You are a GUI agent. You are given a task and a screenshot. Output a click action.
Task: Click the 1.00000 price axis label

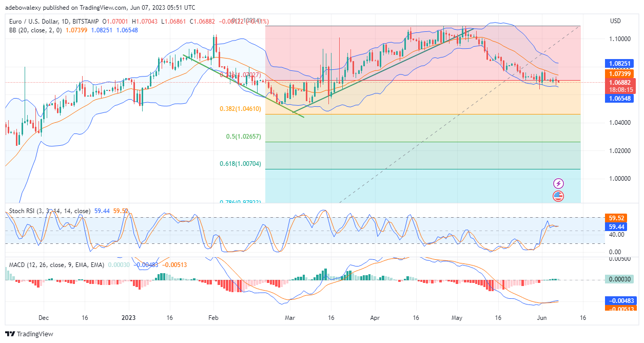coord(619,179)
